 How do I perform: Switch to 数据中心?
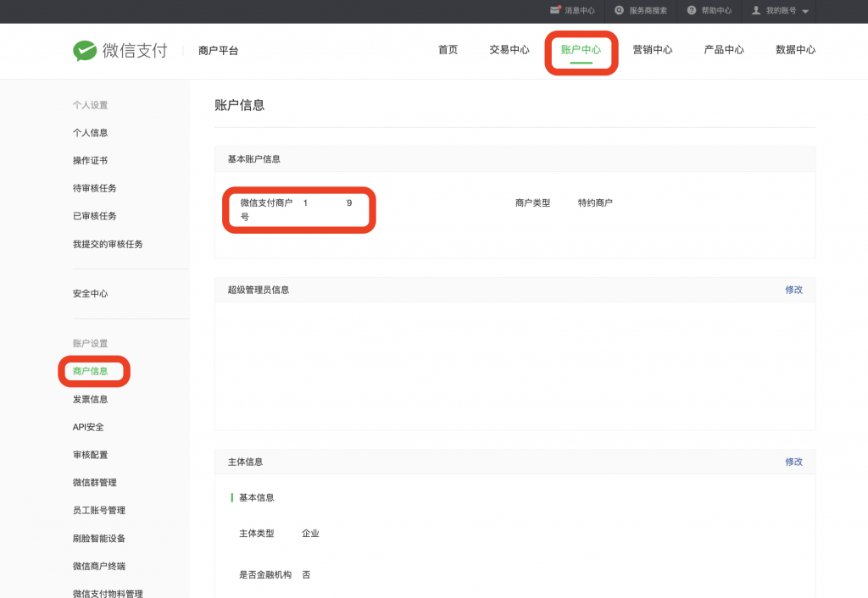coord(795,50)
